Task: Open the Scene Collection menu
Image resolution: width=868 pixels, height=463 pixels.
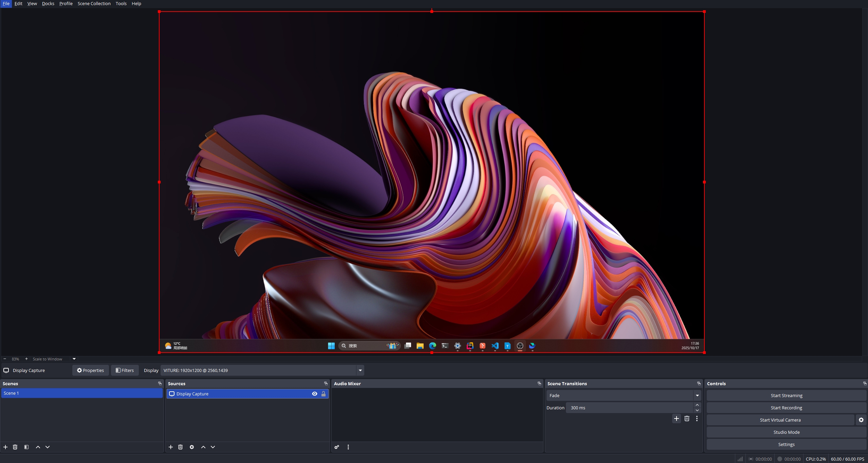Action: [x=94, y=3]
